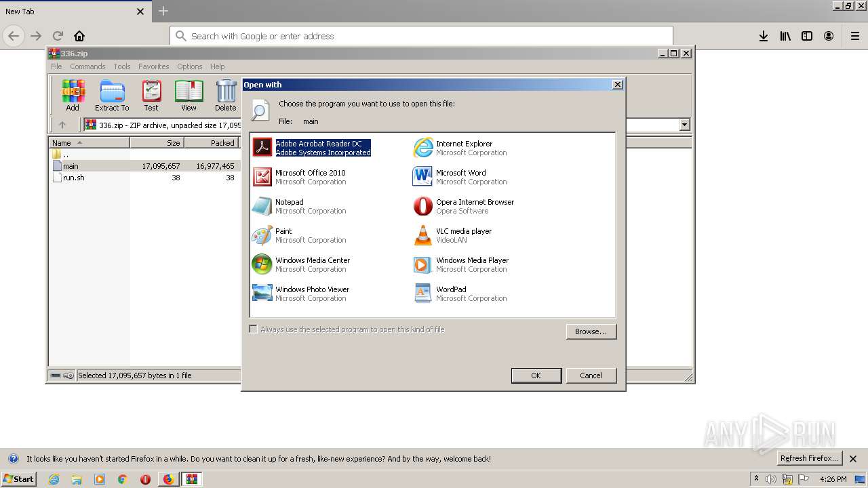
Task: Choose Paint in the program list
Action: point(299,235)
